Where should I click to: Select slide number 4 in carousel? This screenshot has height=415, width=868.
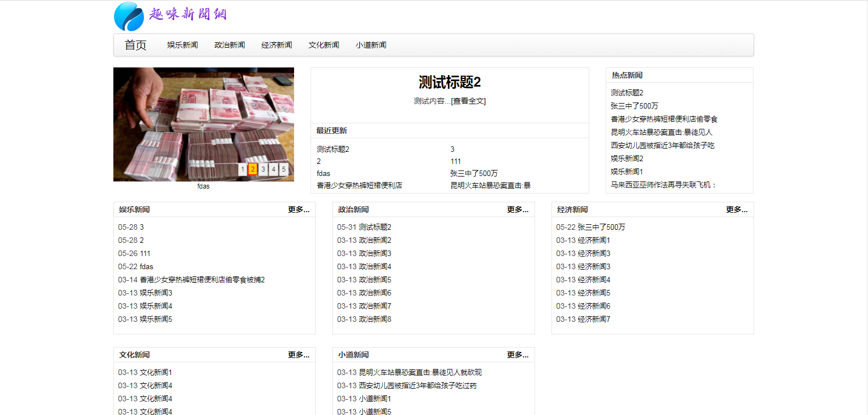point(274,169)
